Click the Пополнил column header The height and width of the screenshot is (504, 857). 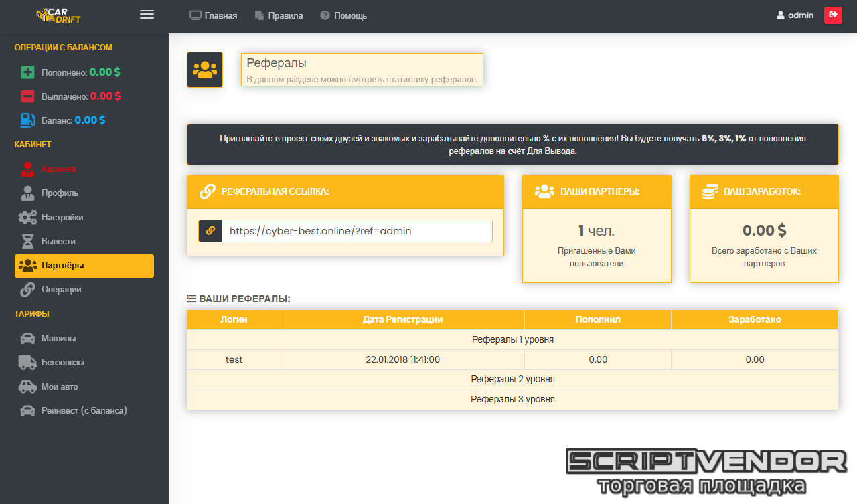pyautogui.click(x=598, y=319)
